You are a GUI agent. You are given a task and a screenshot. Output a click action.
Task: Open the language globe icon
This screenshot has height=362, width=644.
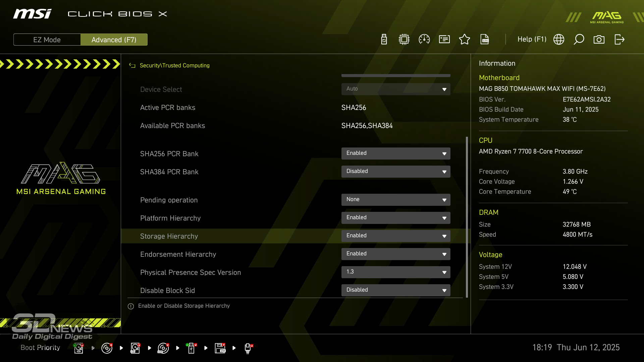(559, 39)
